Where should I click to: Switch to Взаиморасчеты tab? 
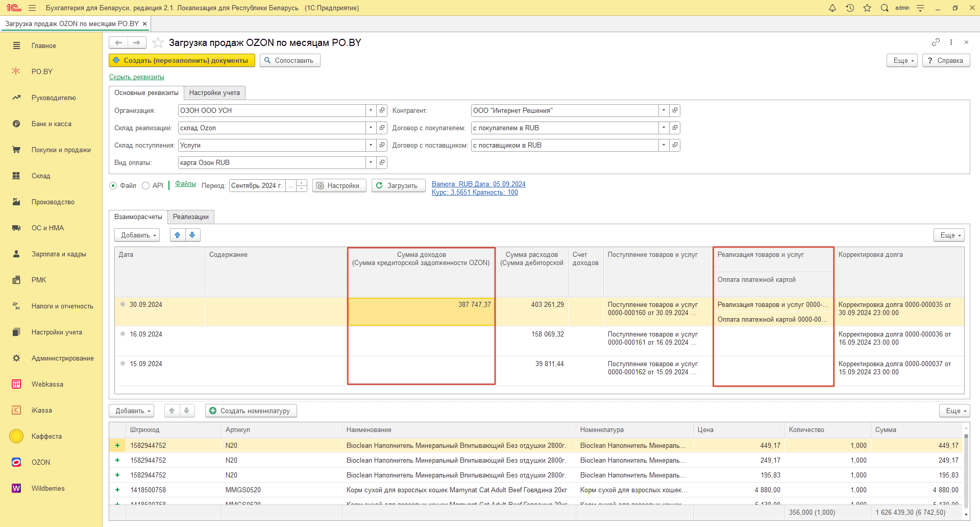coord(138,217)
